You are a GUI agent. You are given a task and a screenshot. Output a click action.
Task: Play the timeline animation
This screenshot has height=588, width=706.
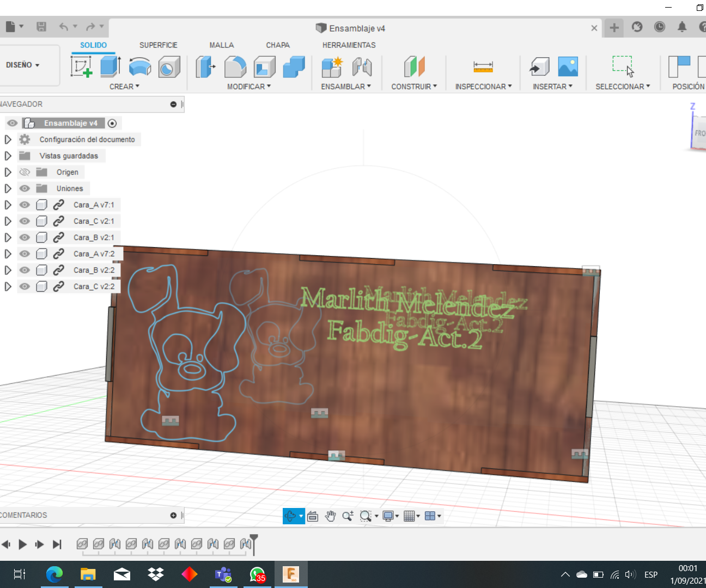(22, 544)
